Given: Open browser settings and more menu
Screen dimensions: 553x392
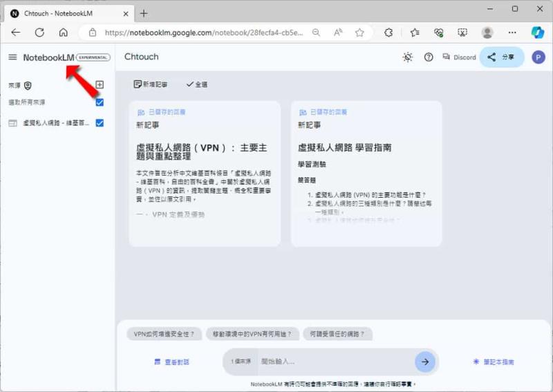Looking at the screenshot, I should 512,32.
